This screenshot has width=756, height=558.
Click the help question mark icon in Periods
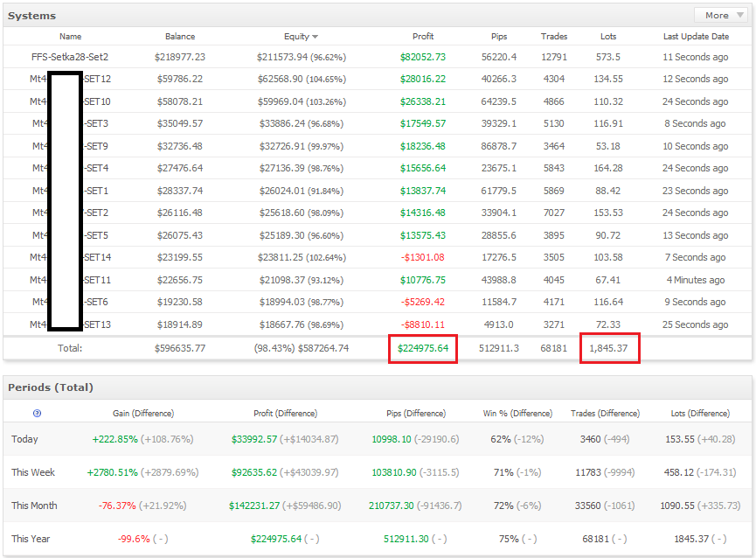pyautogui.click(x=37, y=414)
